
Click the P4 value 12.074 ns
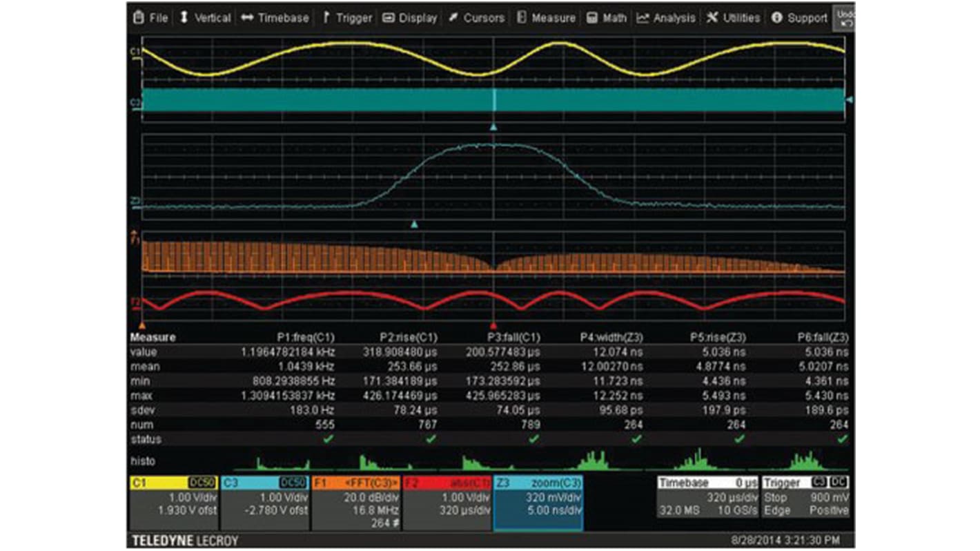point(617,352)
